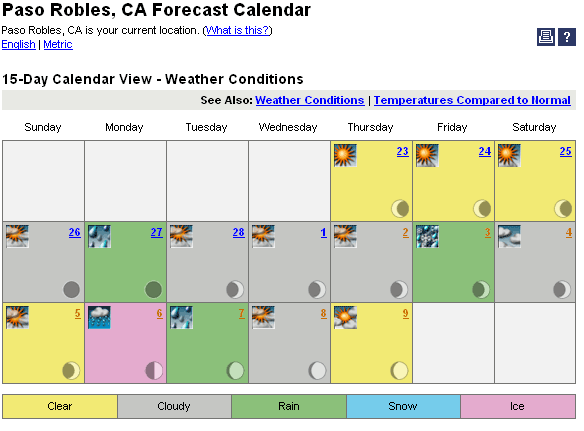
Task: Open the forecast for date 24
Action: 485,151
